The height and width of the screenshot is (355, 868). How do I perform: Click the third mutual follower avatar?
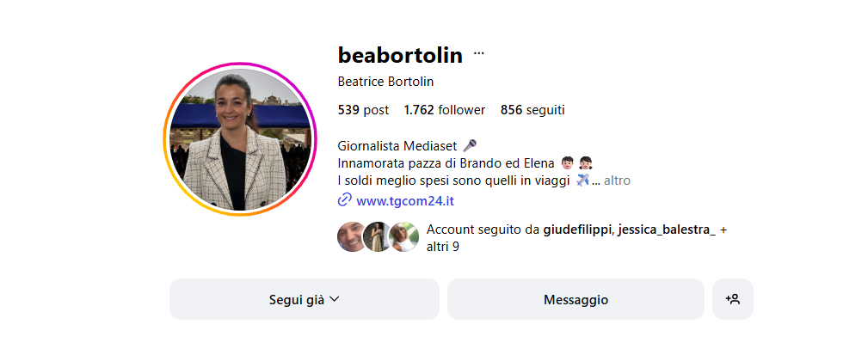[x=404, y=237]
